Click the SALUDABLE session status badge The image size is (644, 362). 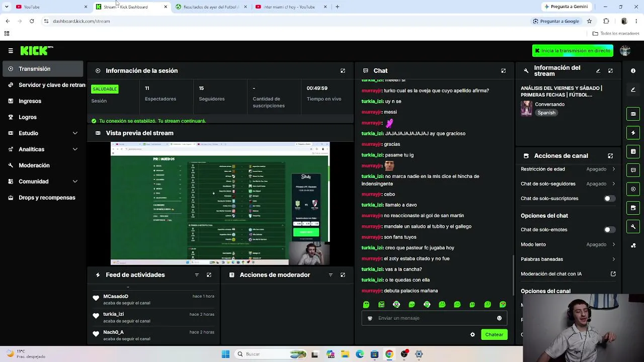click(105, 89)
